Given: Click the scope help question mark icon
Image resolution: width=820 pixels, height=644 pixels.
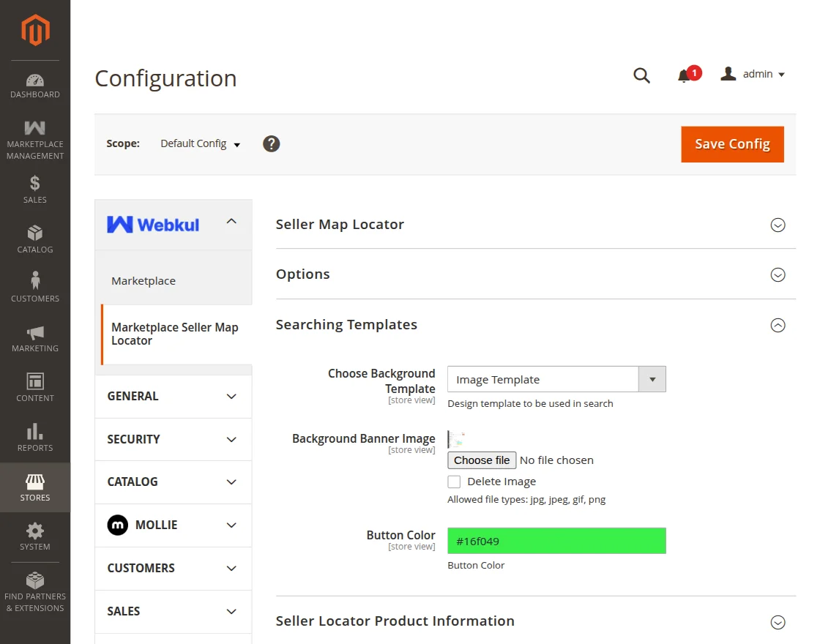Looking at the screenshot, I should 271,143.
